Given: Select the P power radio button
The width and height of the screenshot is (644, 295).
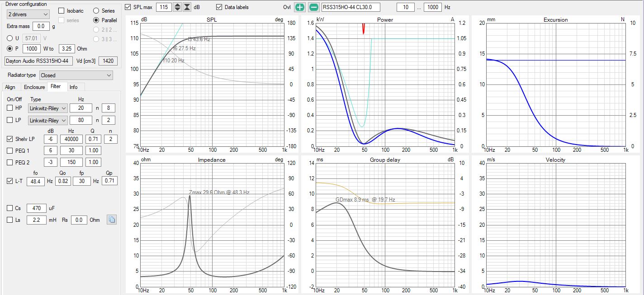Looking at the screenshot, I should tap(10, 48).
